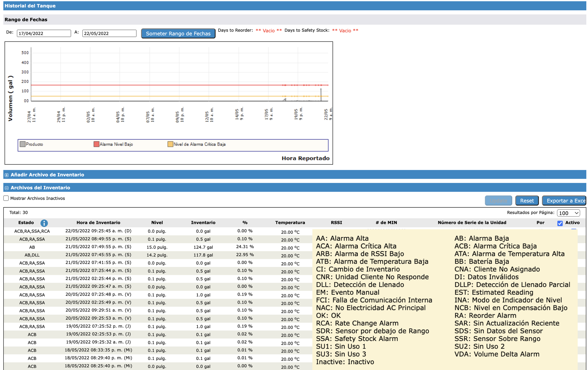Screen dimensions: 588x370
Task: Click the Exportar a Excel button
Action: (x=564, y=201)
